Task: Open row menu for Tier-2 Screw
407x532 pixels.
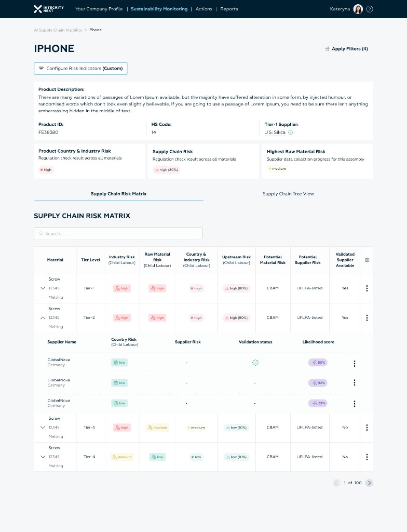Action: pyautogui.click(x=367, y=318)
